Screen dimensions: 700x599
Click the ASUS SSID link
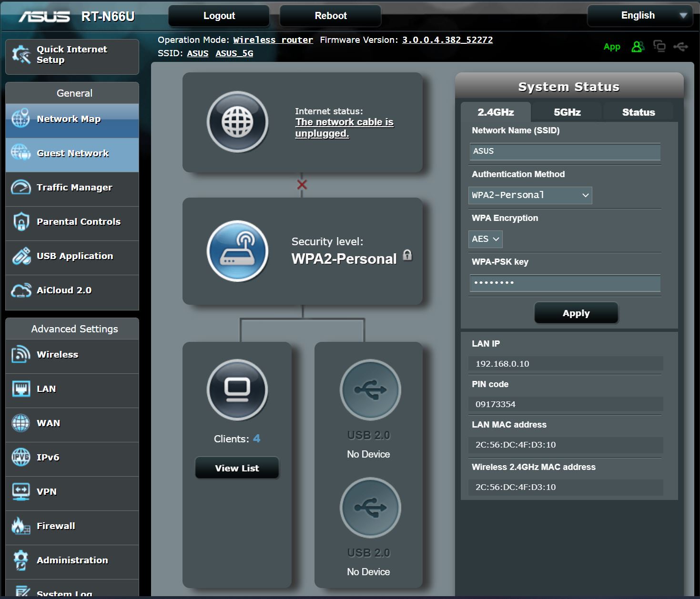coord(198,53)
